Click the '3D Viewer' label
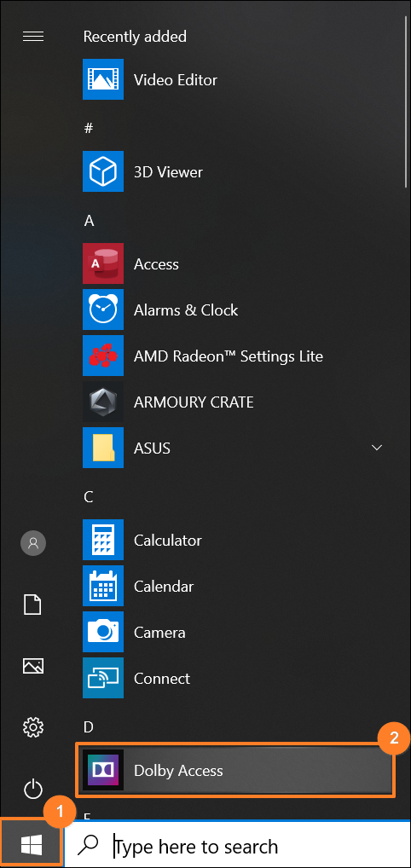 point(168,171)
